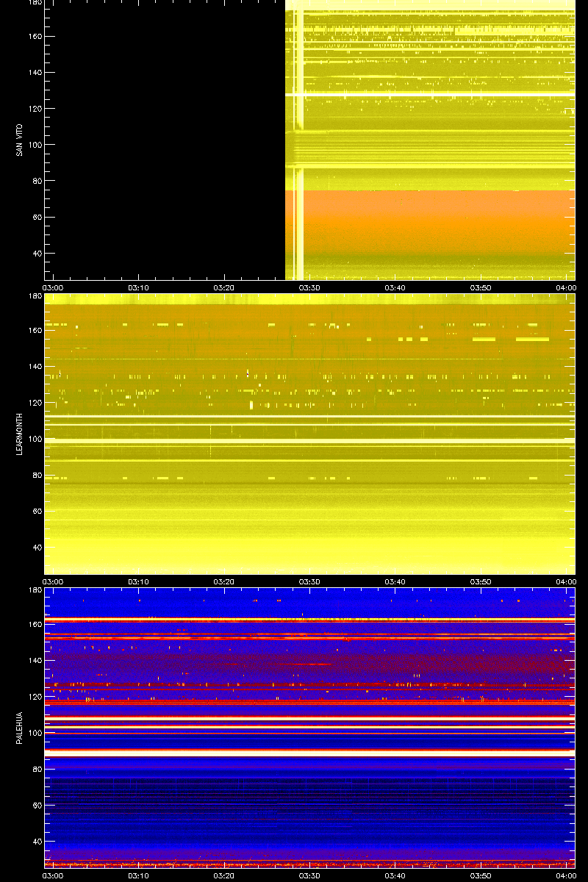Click the 140 frequency tick on San Vito axis
The image size is (588, 882).
pos(35,73)
